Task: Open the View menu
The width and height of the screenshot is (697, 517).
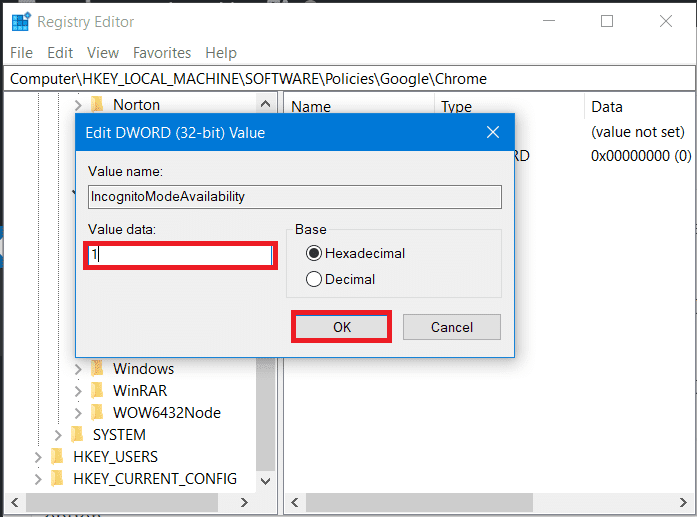Action: coord(103,53)
